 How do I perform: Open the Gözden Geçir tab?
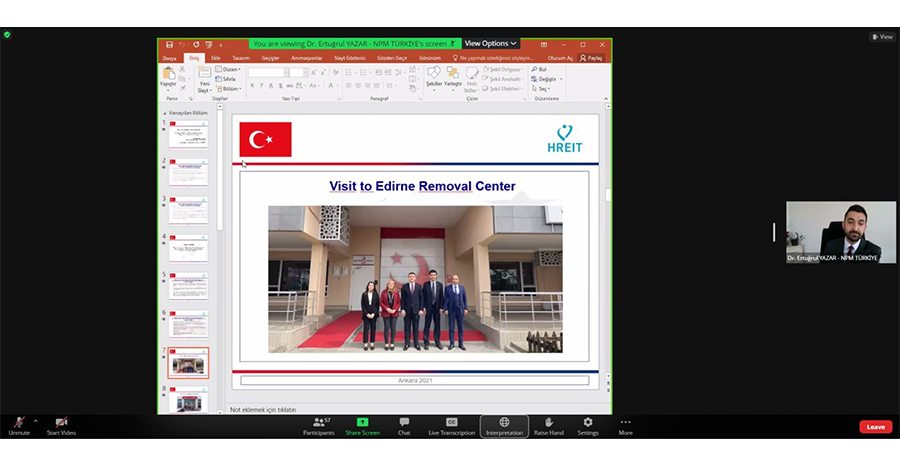pos(392,58)
